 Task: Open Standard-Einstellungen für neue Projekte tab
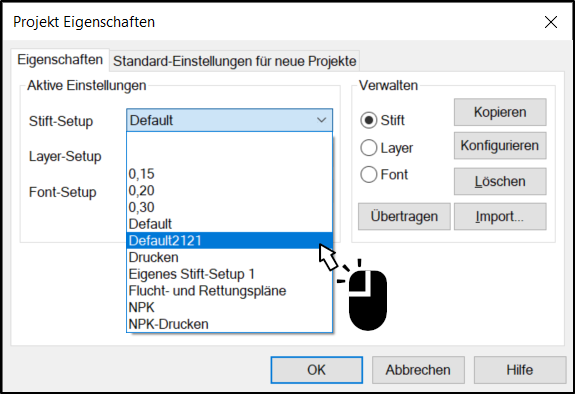tap(235, 61)
